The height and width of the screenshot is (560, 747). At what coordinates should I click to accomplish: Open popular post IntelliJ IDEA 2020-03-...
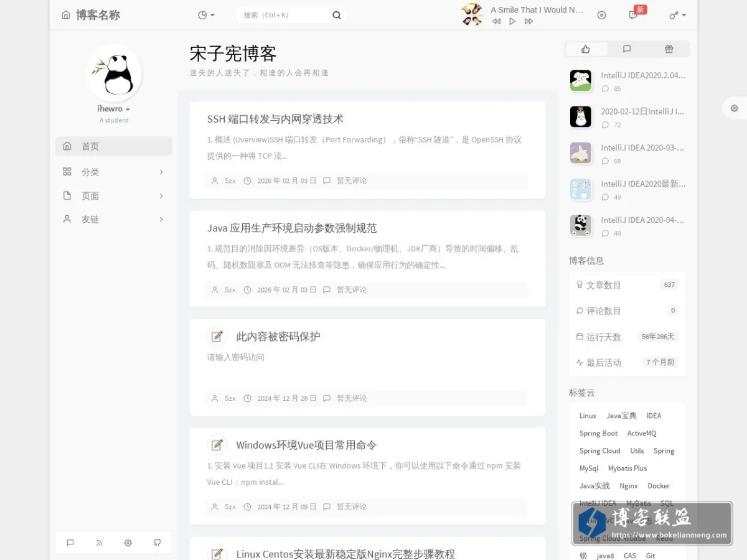pos(642,147)
